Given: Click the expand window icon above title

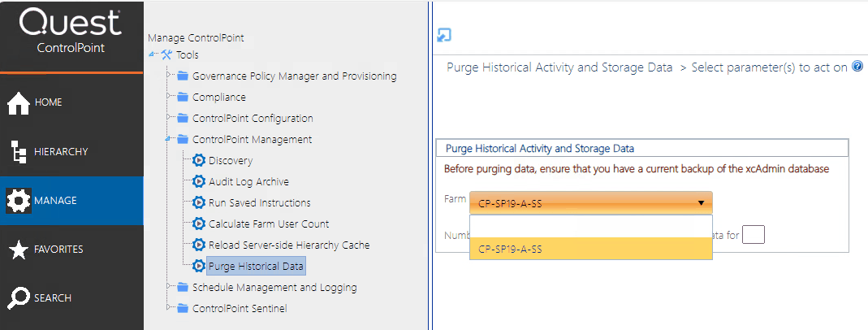Looking at the screenshot, I should tap(444, 35).
